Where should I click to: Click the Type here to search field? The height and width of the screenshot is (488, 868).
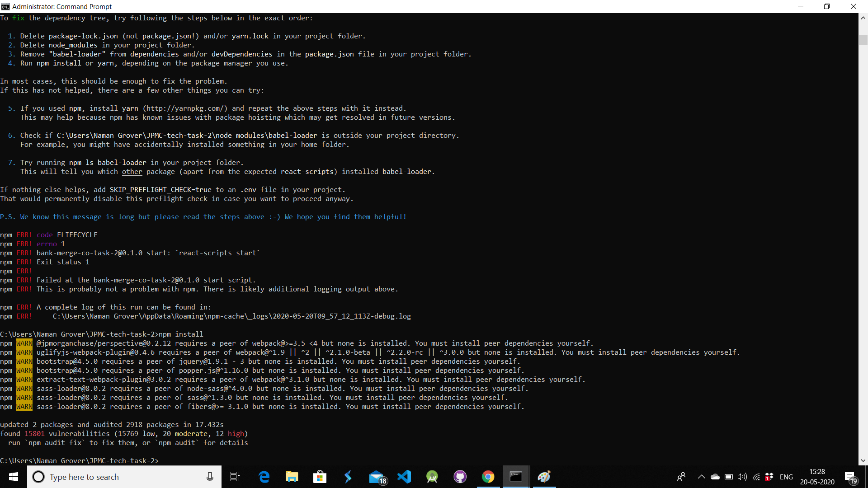(113, 477)
